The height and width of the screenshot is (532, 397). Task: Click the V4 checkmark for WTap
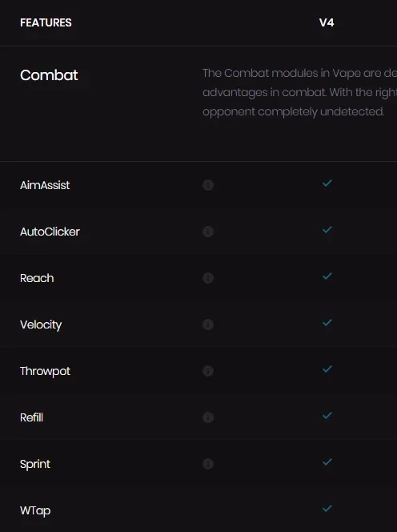(x=327, y=508)
